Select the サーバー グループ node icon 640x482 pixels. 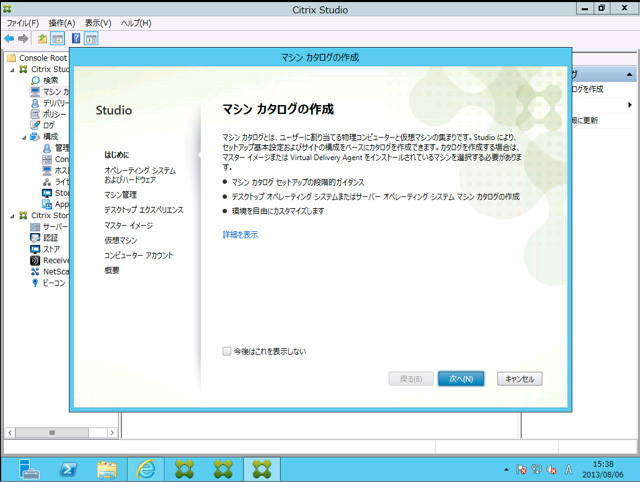point(36,227)
